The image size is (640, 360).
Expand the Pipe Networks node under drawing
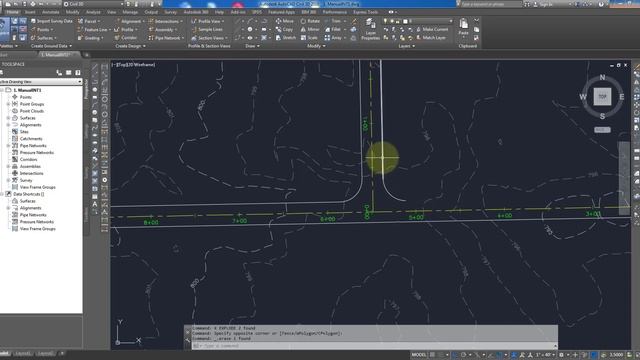click(8, 146)
